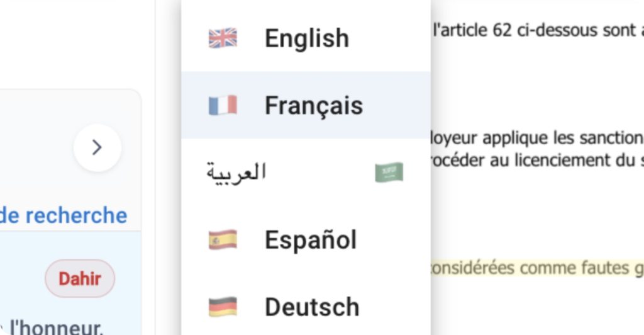Screen dimensions: 644x335
Task: Expand using the round chevron arrow button
Action: click(97, 147)
